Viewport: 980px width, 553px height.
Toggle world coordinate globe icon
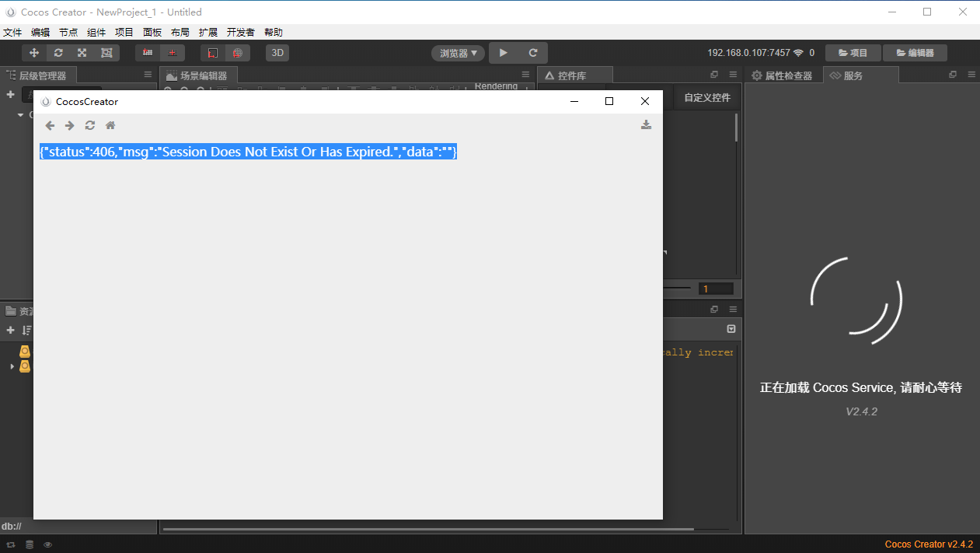[238, 53]
